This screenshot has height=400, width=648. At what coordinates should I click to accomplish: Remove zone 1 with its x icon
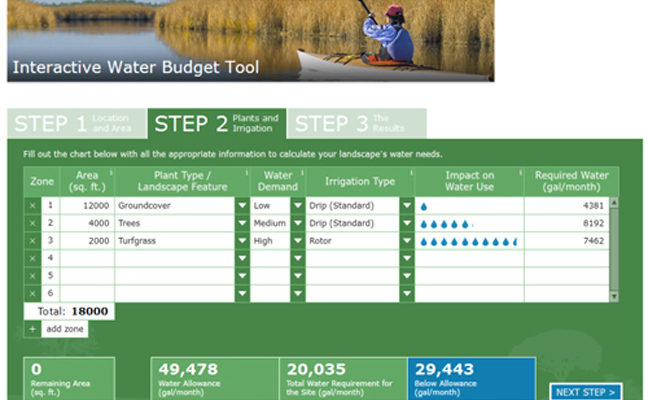pos(32,205)
